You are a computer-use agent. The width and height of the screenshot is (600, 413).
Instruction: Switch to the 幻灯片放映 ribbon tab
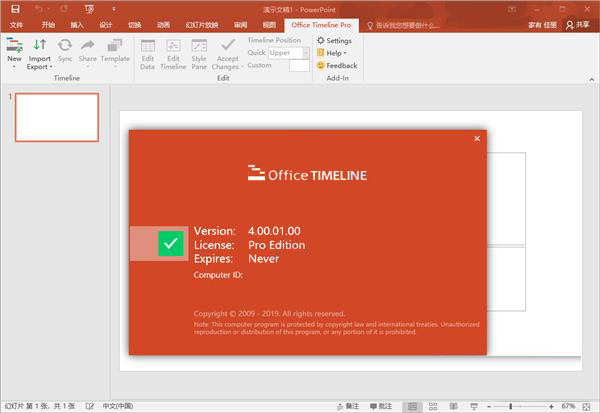[x=202, y=25]
